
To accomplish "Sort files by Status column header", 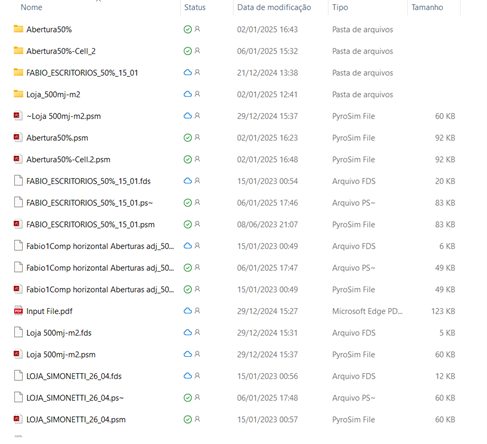I will tap(195, 7).
